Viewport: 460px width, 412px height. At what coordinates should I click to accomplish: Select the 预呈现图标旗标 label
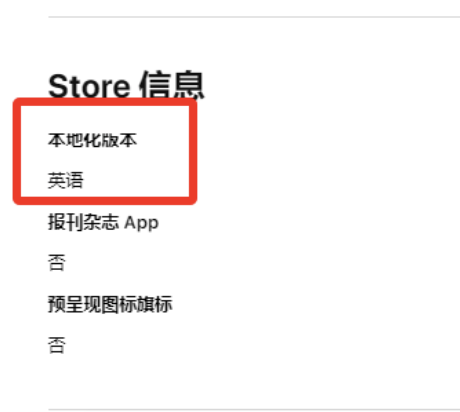(x=110, y=304)
